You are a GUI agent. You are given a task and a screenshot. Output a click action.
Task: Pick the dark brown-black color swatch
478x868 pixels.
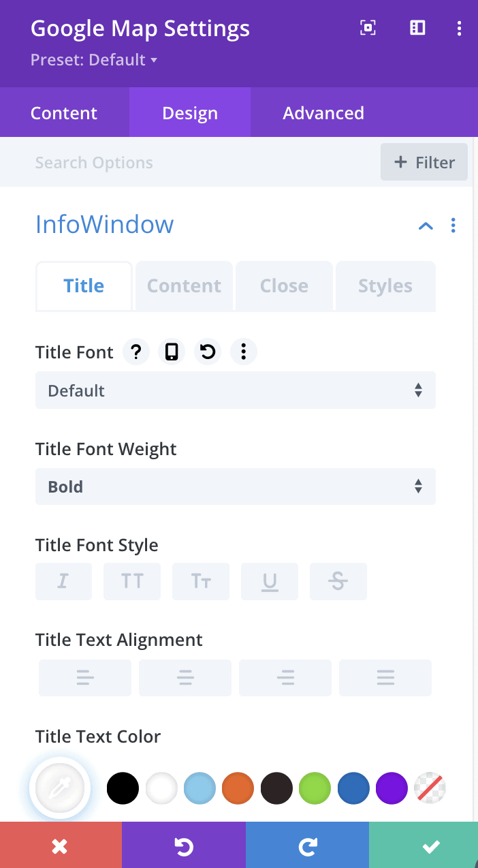pyautogui.click(x=276, y=788)
